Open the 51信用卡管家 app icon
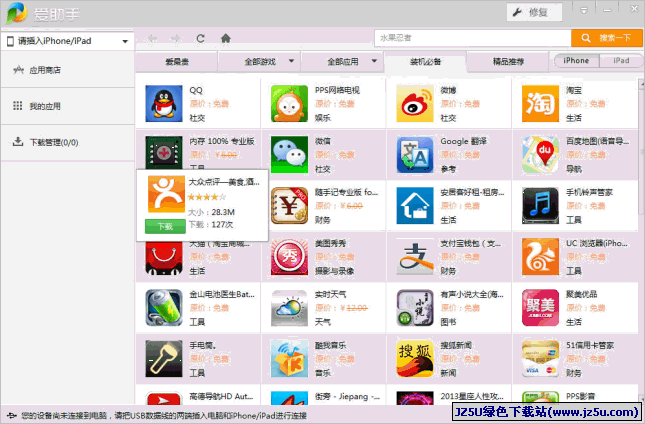645x424 pixels. click(540, 359)
